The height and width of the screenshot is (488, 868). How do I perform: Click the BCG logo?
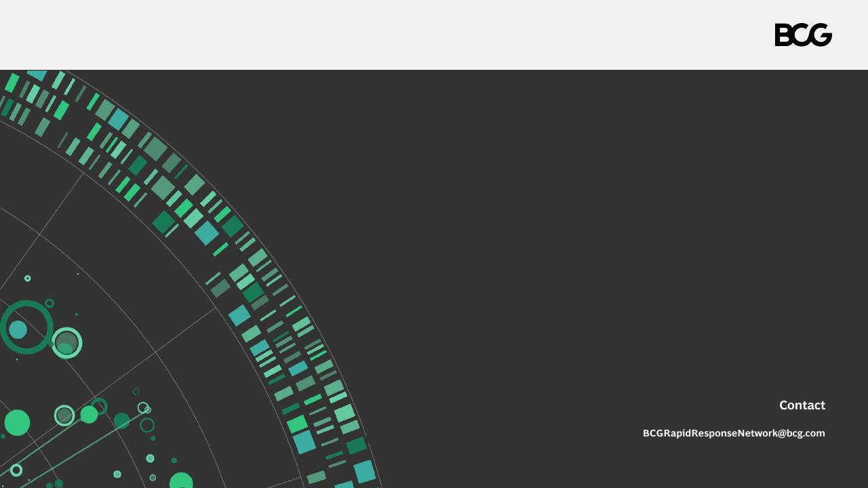[x=804, y=35]
